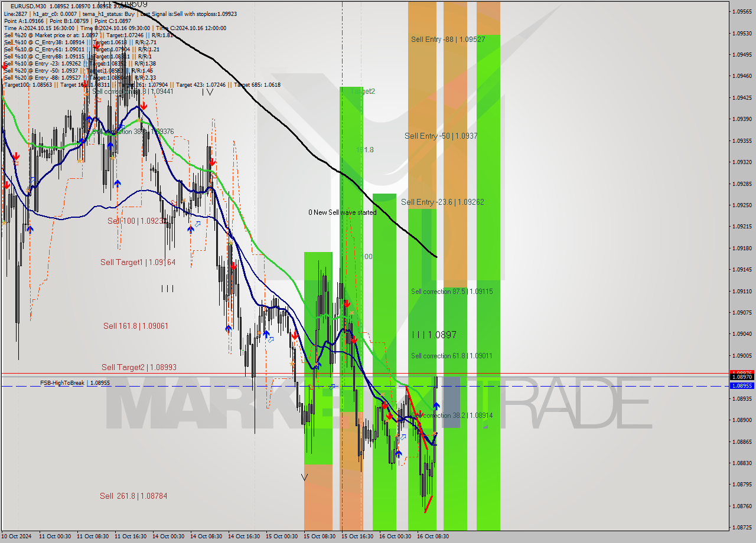This screenshot has width=756, height=543.
Task: Click the '16 Oct 00:30' time label
Action: (395, 537)
